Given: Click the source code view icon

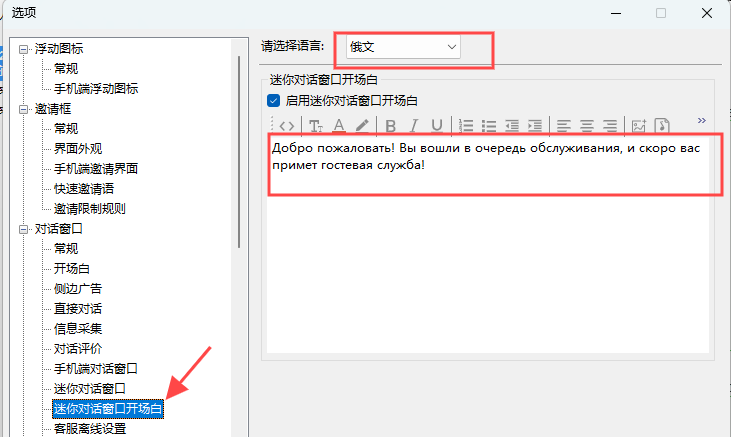Looking at the screenshot, I should coord(287,125).
